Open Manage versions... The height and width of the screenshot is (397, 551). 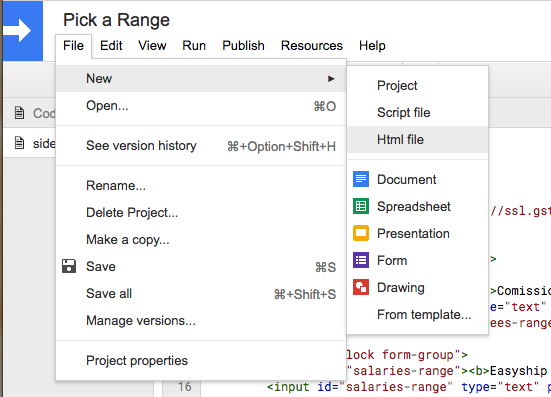pos(201,320)
